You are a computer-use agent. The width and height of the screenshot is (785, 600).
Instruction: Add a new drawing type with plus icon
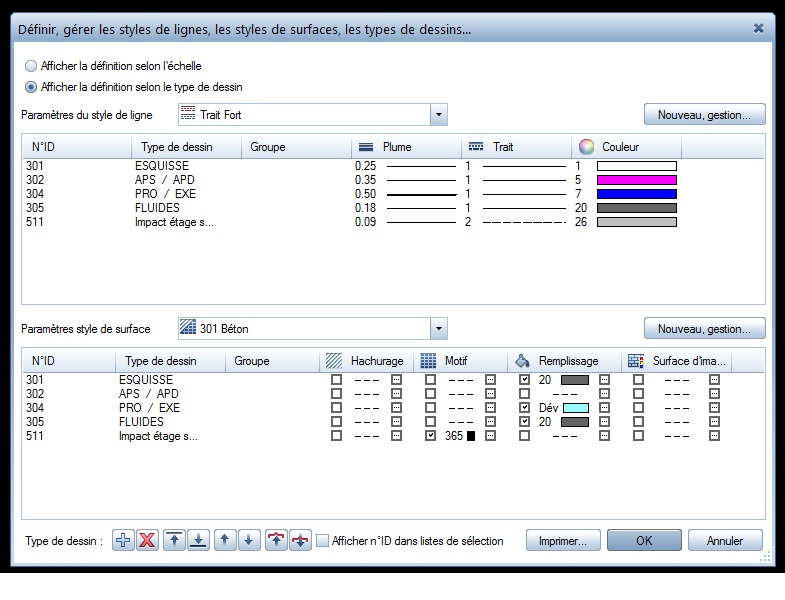[123, 540]
